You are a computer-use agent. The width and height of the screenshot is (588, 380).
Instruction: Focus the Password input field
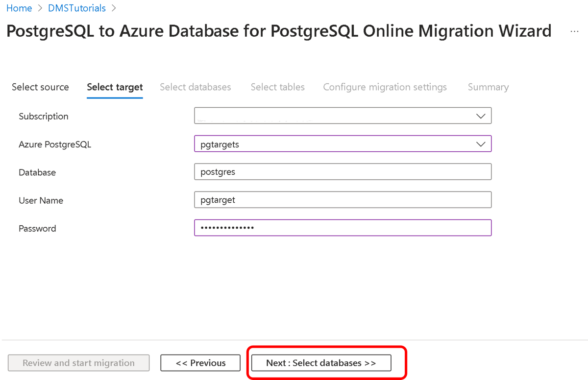[x=343, y=228]
